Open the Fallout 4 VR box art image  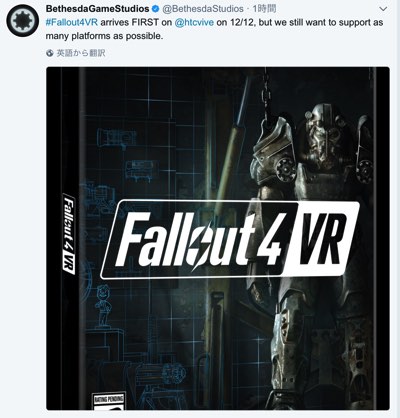(x=218, y=238)
